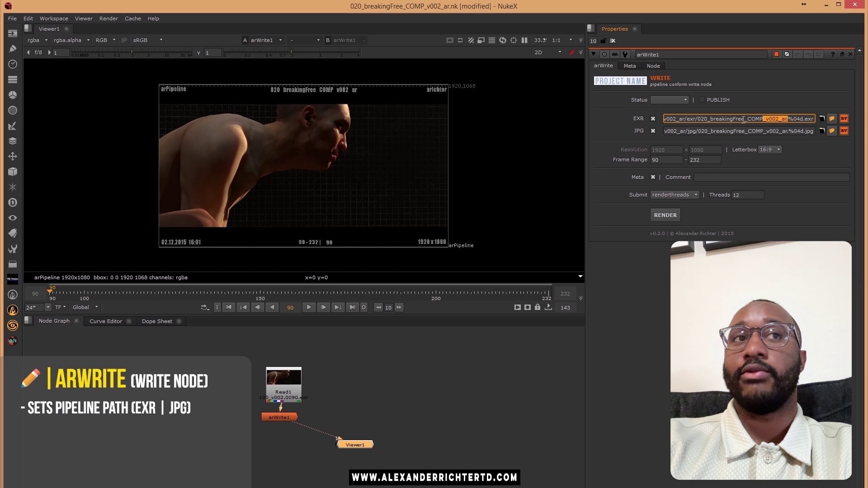Image resolution: width=868 pixels, height=488 pixels.
Task: Click file browse icon beside EXR path
Action: [822, 119]
